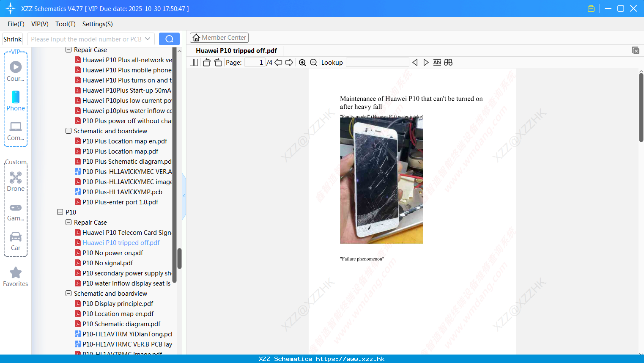
Task: Open P10 Plus Location map.pdf
Action: click(120, 151)
